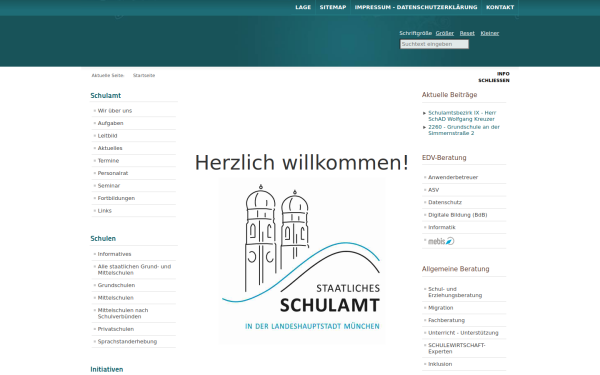Go to Aktuelles
600x375 pixels.
point(110,148)
